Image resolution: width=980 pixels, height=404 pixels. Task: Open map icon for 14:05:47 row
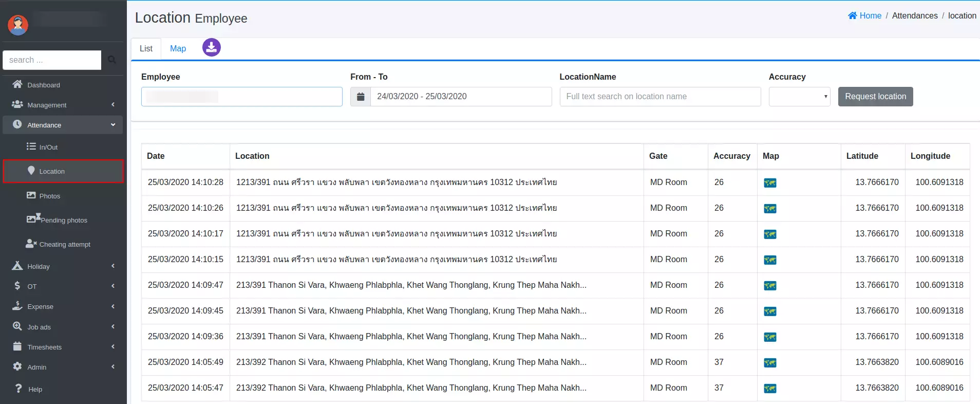click(770, 389)
